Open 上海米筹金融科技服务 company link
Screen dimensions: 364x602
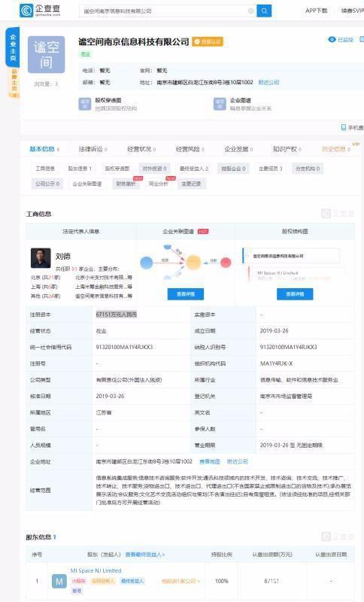click(104, 287)
